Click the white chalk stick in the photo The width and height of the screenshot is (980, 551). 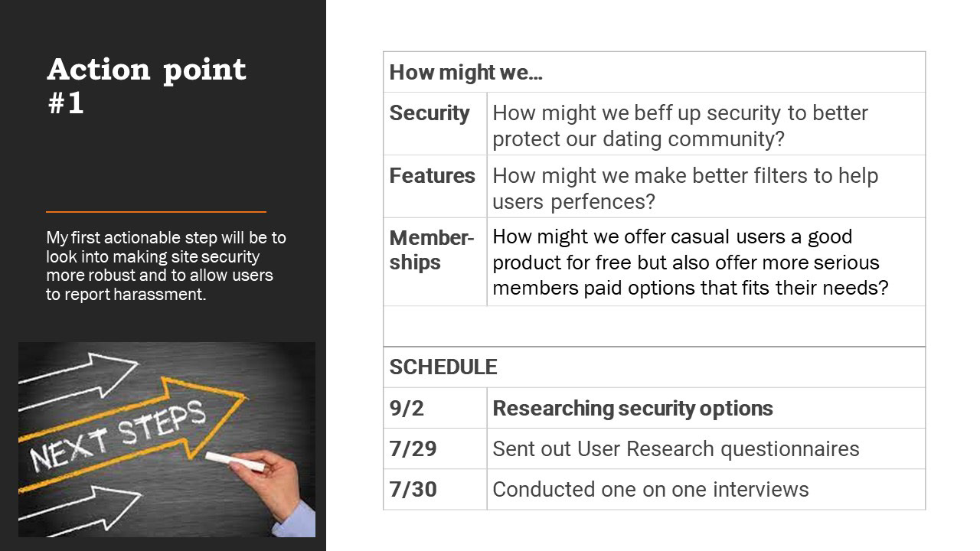tap(235, 461)
